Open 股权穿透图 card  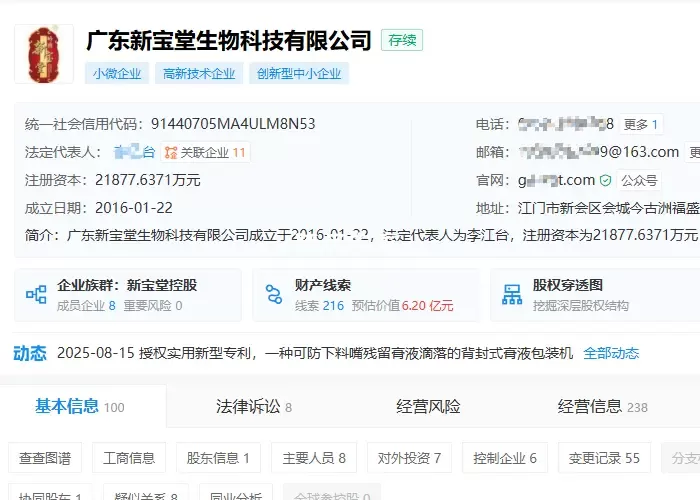pyautogui.click(x=595, y=295)
